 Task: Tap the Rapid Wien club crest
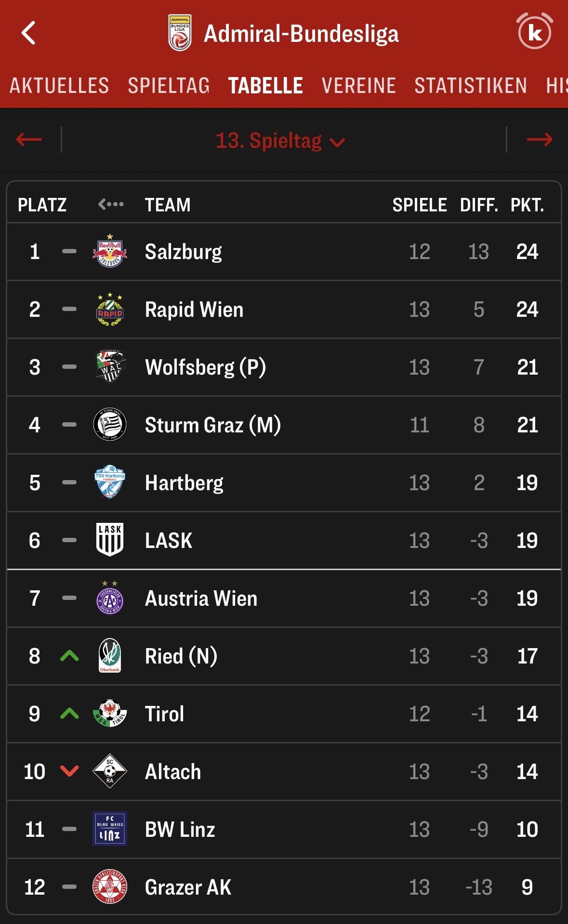(110, 309)
